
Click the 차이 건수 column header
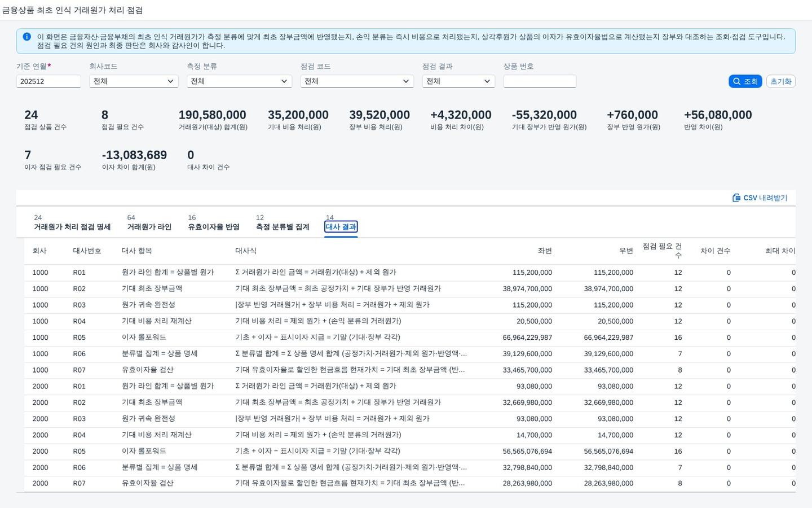(716, 251)
